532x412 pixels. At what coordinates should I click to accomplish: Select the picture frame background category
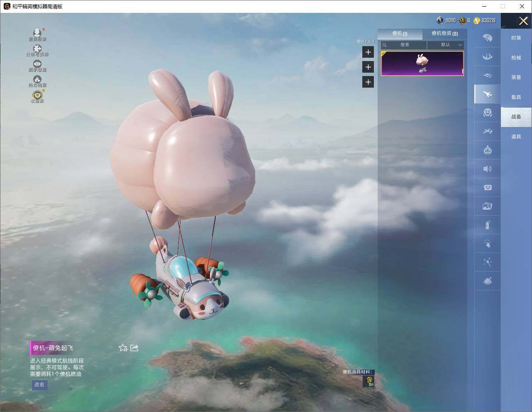pos(488,206)
